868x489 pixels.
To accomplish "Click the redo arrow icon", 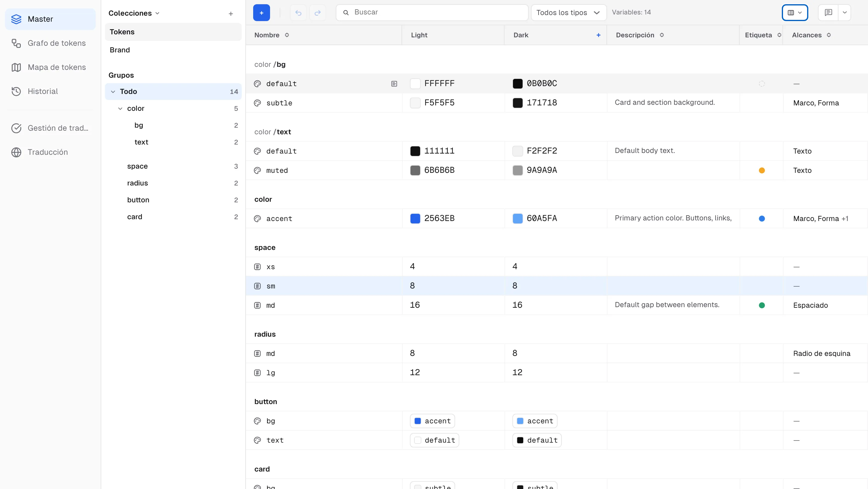I will point(317,12).
